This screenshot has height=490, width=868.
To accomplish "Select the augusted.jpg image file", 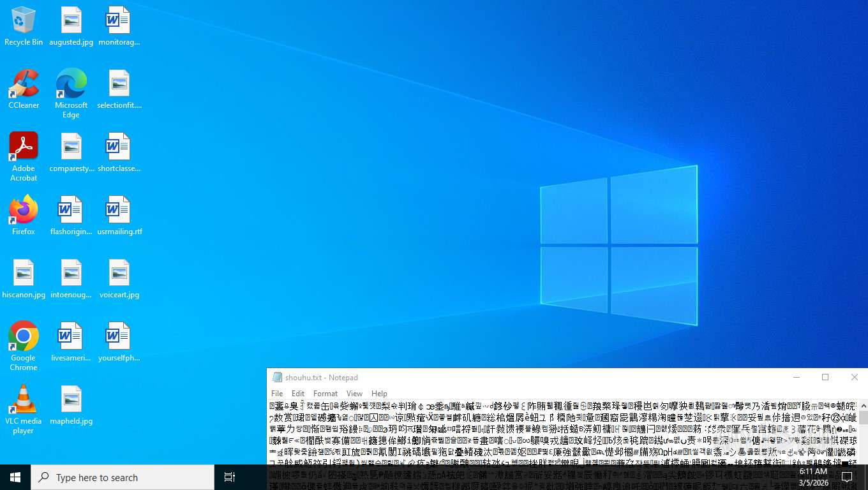I will point(71,27).
